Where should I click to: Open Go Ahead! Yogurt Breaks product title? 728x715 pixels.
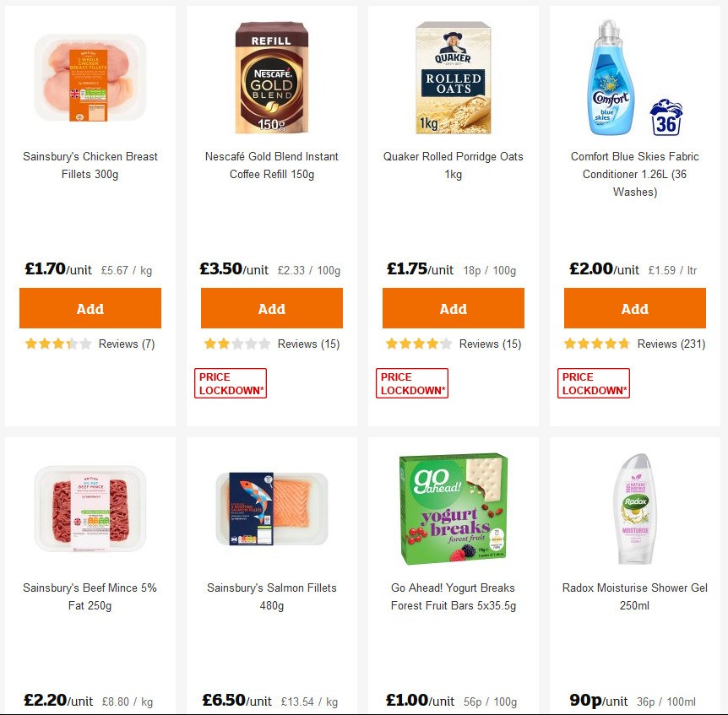(x=453, y=597)
